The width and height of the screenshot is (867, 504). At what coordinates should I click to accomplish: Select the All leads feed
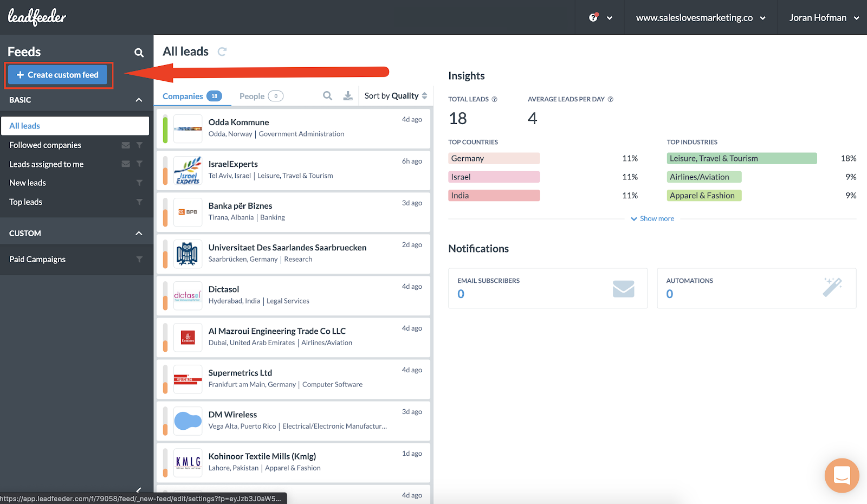point(75,126)
